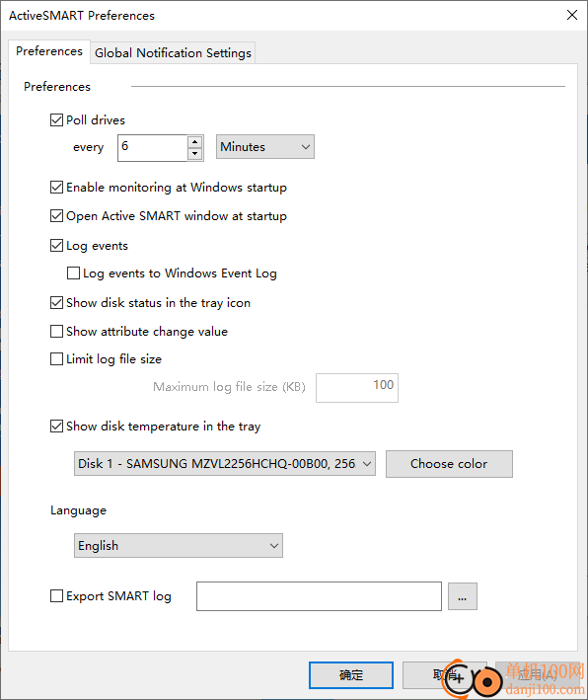Expand the Disk 1 SAMSUNG drive dropdown
This screenshot has width=588, height=700.
point(224,464)
